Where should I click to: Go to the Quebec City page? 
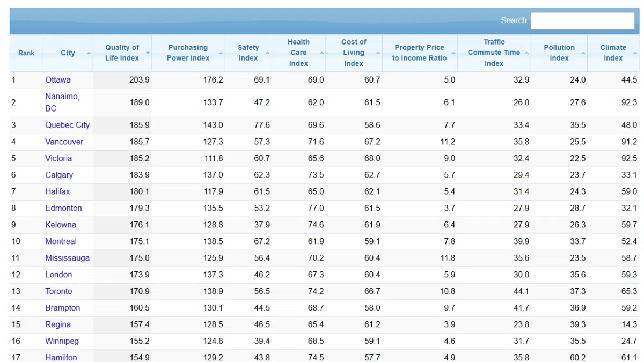click(x=67, y=125)
